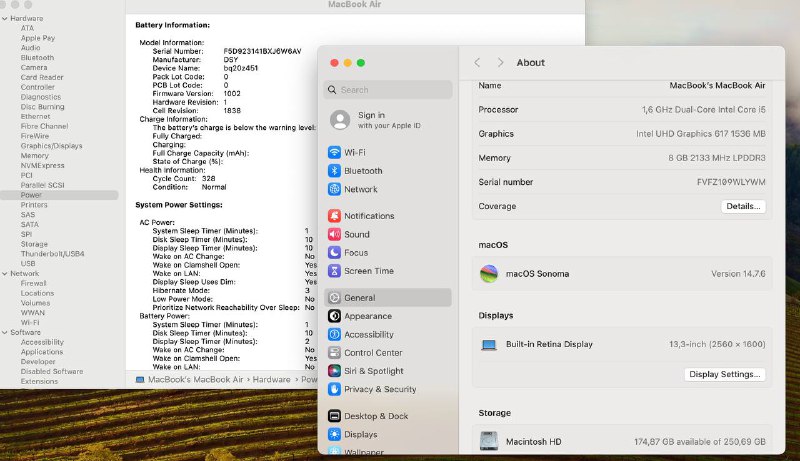Viewport: 800px width, 461px height.
Task: Select Applications under Software section
Action: tap(42, 352)
